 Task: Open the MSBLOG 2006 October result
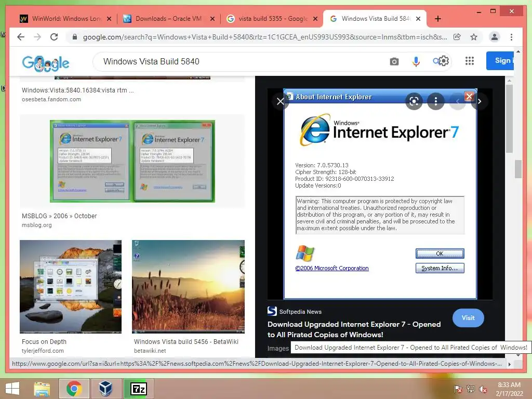coord(59,216)
